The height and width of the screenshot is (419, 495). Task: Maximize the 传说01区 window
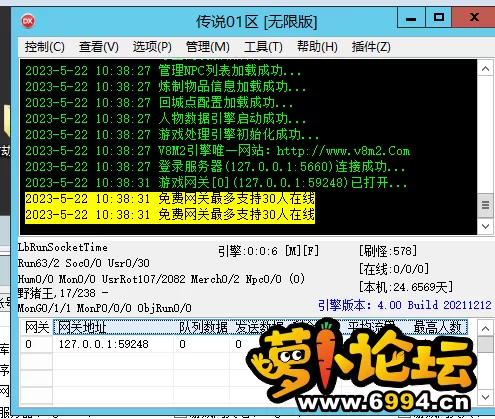pyautogui.click(x=439, y=18)
